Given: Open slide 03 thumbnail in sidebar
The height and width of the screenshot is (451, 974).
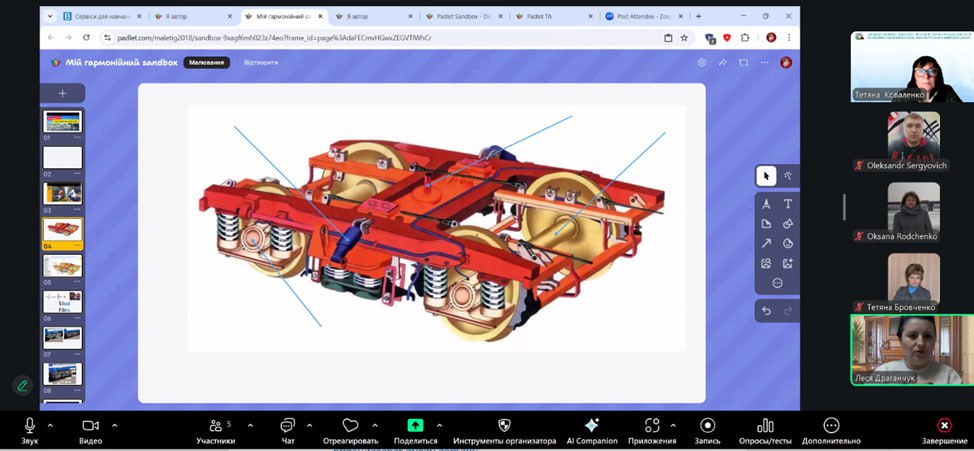Looking at the screenshot, I should pyautogui.click(x=62, y=193).
